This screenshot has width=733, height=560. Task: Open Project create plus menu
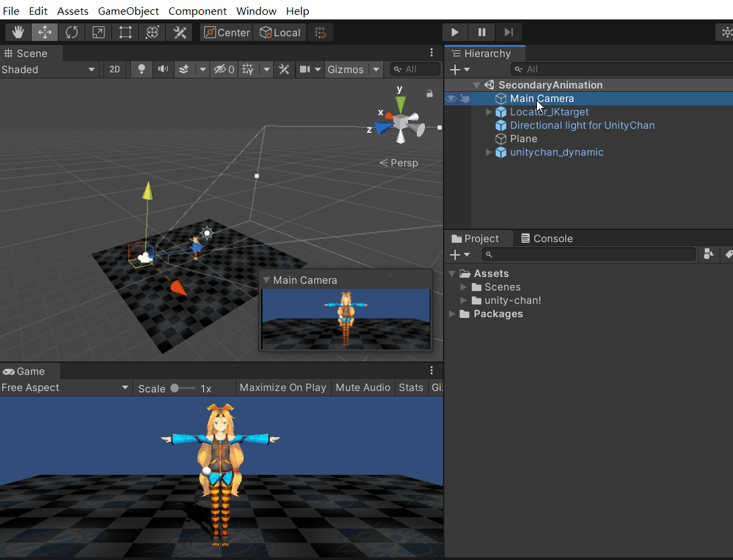click(459, 255)
